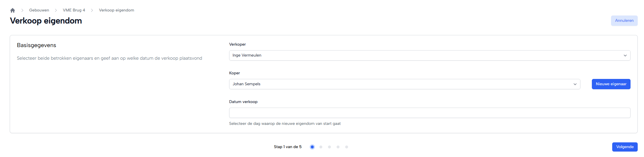Select the first active step dot
Image resolution: width=644 pixels, height=157 pixels.
(x=312, y=147)
